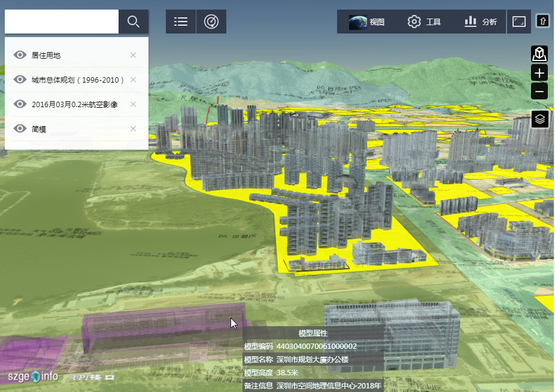555x392 pixels.
Task: Hide the 简模 model layer
Action: pyautogui.click(x=20, y=129)
